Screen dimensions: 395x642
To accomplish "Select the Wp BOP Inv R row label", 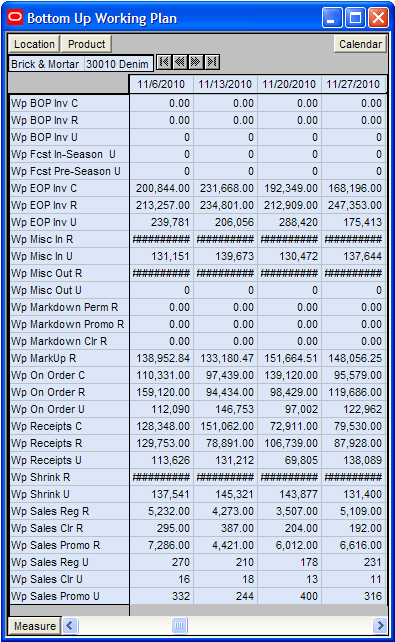I will click(x=69, y=120).
